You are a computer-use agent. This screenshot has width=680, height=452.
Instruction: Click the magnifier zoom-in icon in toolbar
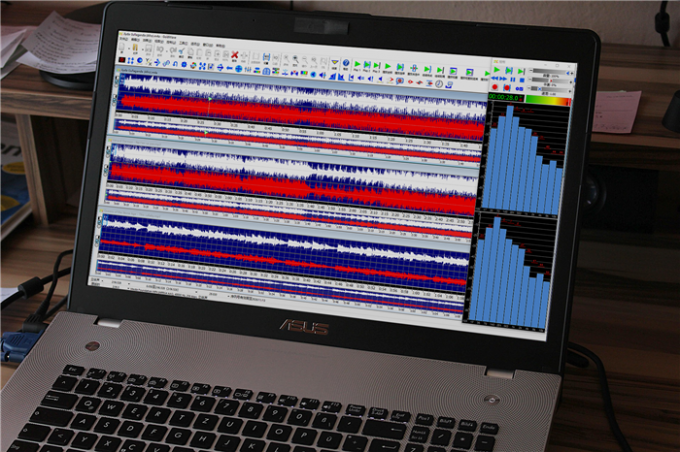pyautogui.click(x=295, y=59)
